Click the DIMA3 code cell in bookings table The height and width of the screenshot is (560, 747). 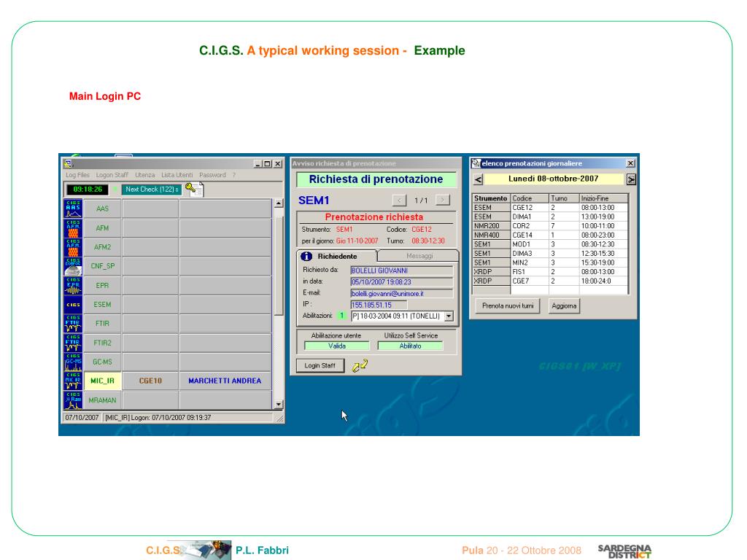[x=530, y=253]
